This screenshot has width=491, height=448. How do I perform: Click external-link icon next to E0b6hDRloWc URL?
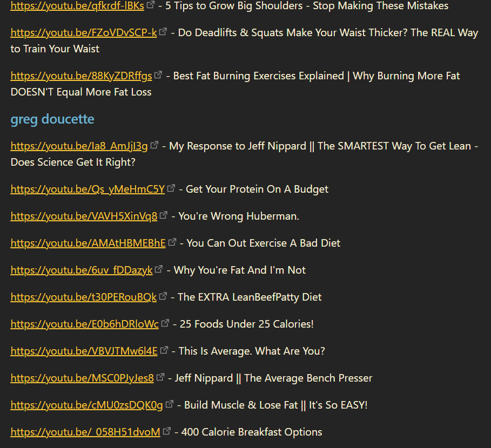coord(165,323)
